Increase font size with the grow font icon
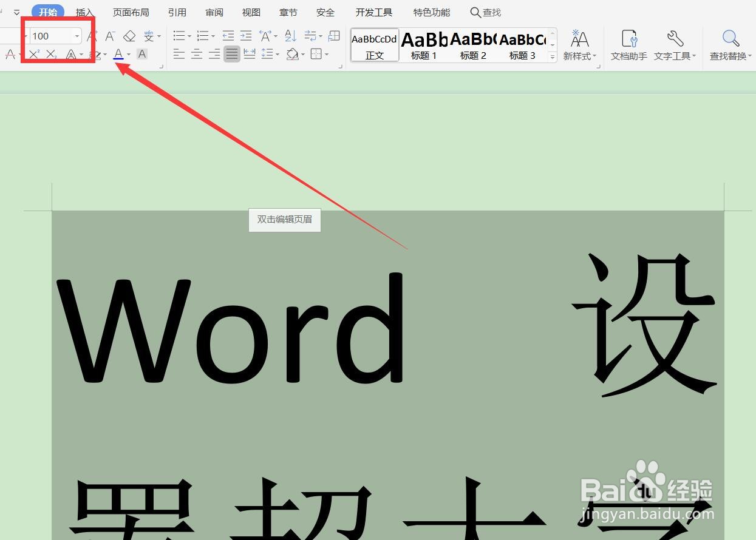This screenshot has width=756, height=540. point(92,36)
